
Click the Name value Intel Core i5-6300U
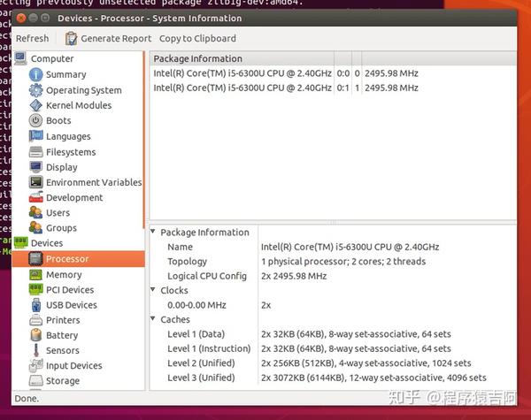coord(350,247)
